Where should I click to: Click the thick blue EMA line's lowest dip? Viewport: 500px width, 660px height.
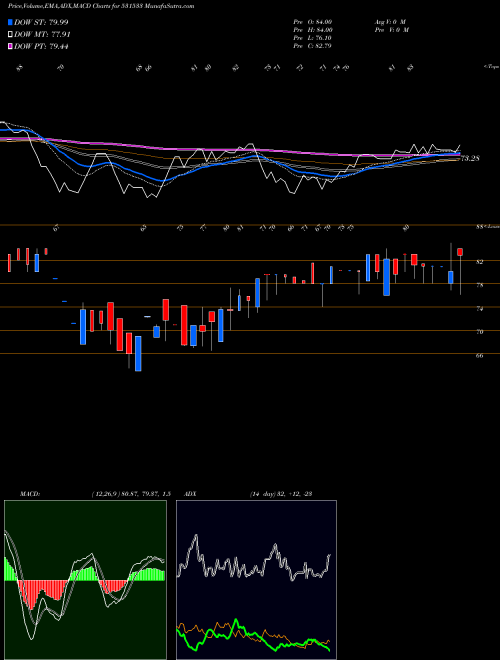click(x=162, y=181)
